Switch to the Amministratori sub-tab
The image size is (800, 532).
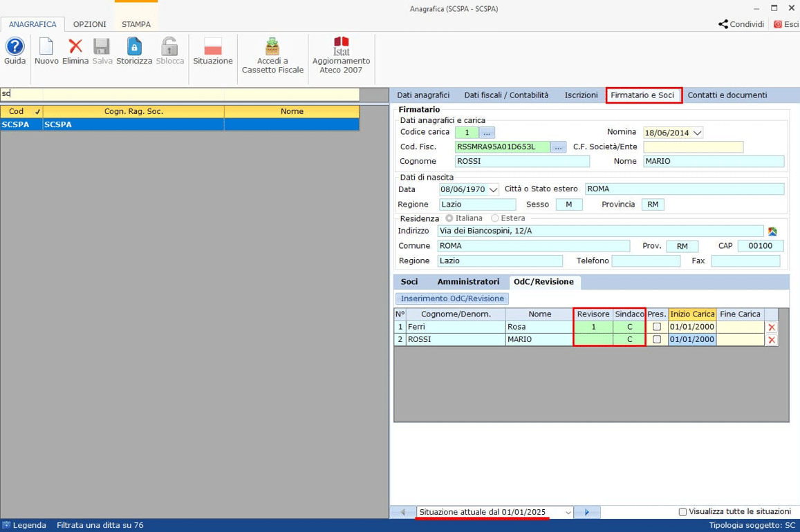[x=468, y=282]
